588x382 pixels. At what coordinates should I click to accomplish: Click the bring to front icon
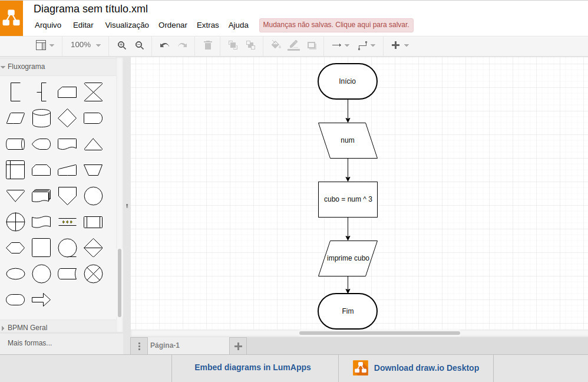point(233,45)
